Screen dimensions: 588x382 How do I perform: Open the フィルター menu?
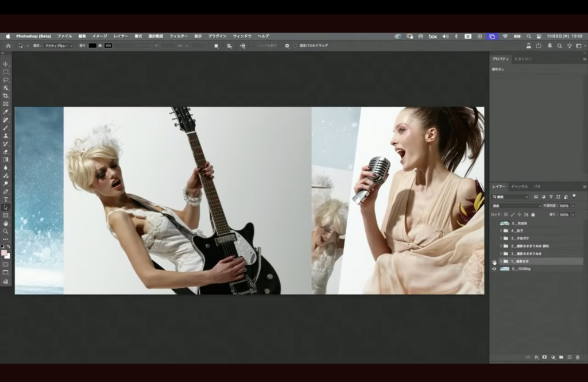pyautogui.click(x=179, y=36)
